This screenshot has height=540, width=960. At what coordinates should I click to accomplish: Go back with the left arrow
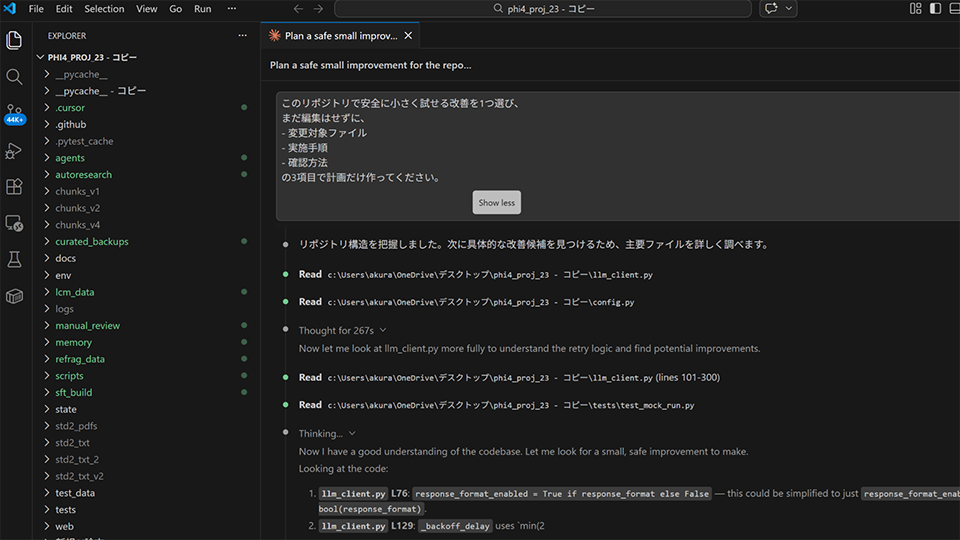[298, 9]
